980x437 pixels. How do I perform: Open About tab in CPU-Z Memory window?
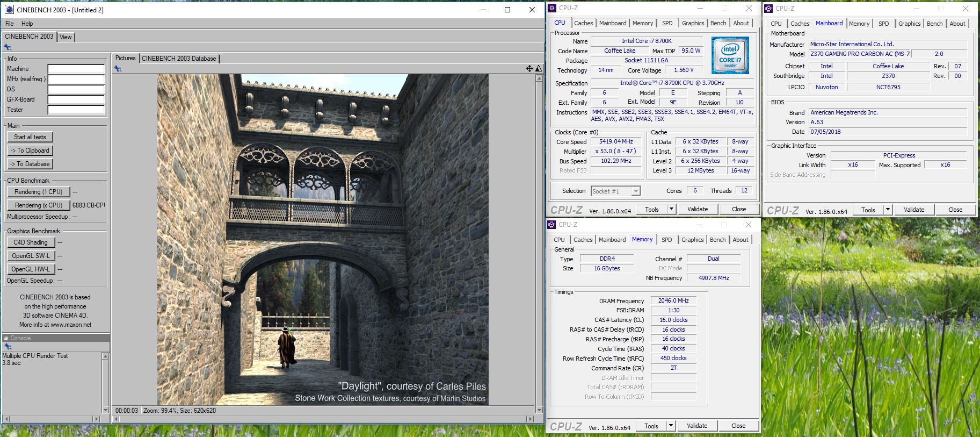(740, 240)
